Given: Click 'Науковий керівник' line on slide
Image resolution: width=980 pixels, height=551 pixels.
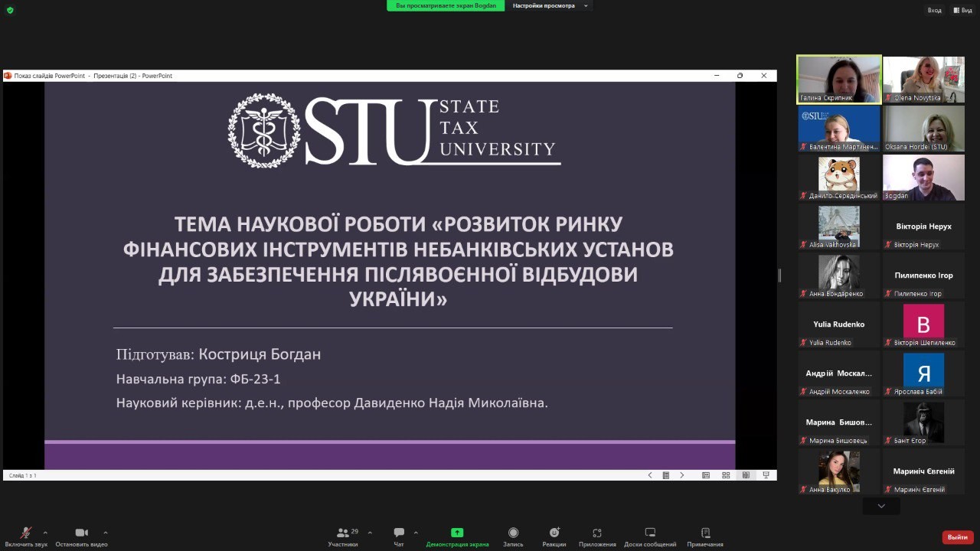Looking at the screenshot, I should [332, 403].
